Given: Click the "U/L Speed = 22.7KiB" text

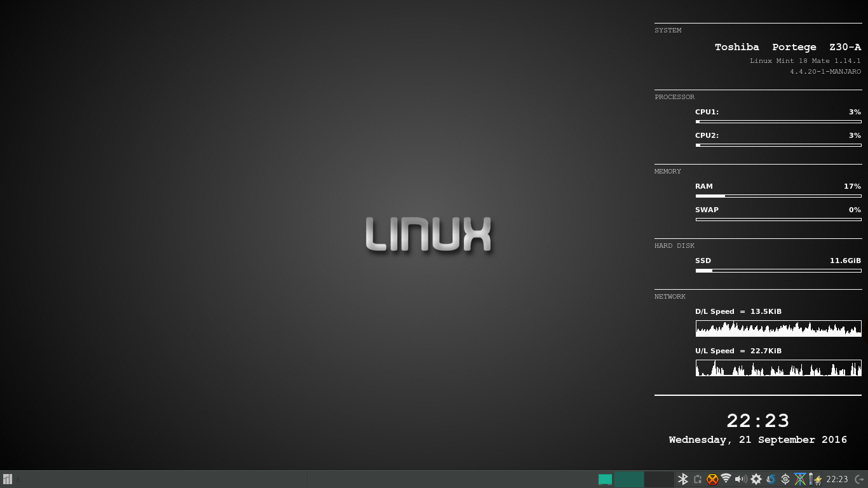Looking at the screenshot, I should (738, 351).
